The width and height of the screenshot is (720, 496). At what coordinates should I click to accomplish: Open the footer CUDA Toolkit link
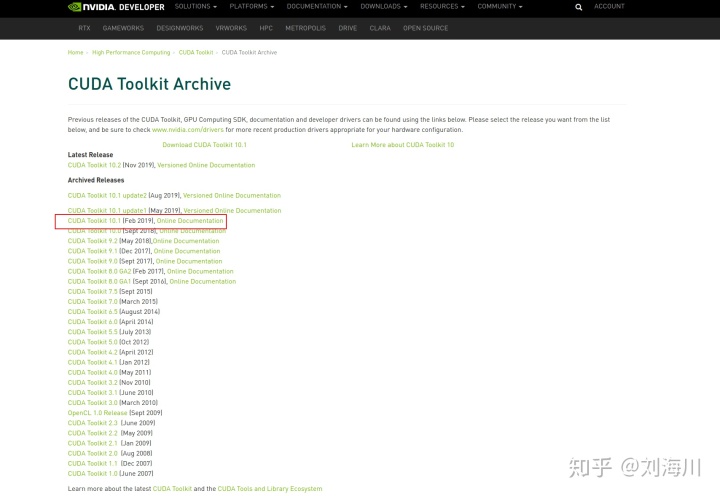[x=172, y=489]
